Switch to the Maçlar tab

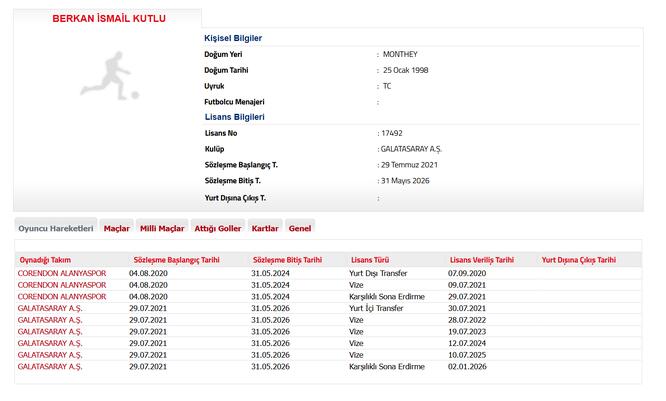coord(117,228)
